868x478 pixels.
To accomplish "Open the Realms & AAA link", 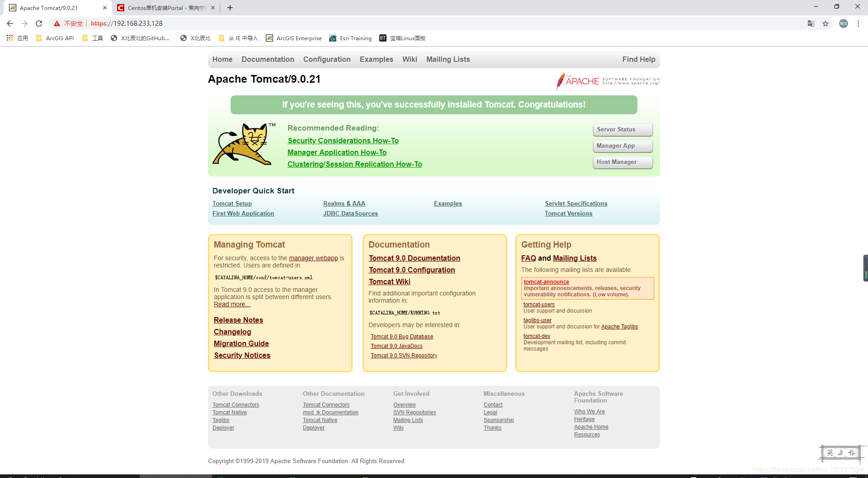I will click(x=344, y=204).
